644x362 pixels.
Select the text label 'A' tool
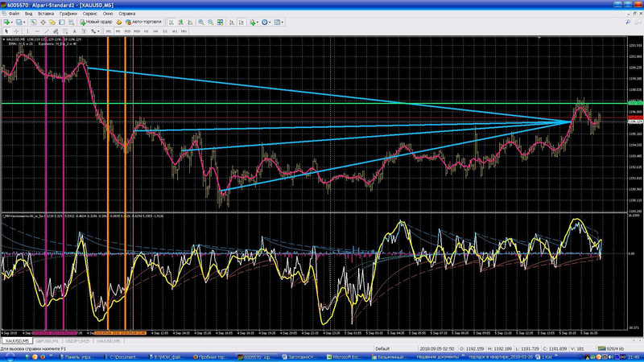(x=74, y=31)
